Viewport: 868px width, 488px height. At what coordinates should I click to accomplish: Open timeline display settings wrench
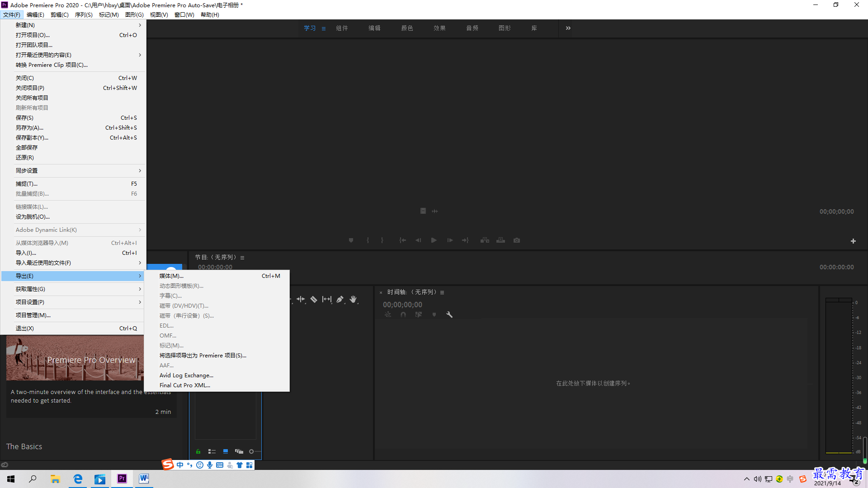pos(449,314)
